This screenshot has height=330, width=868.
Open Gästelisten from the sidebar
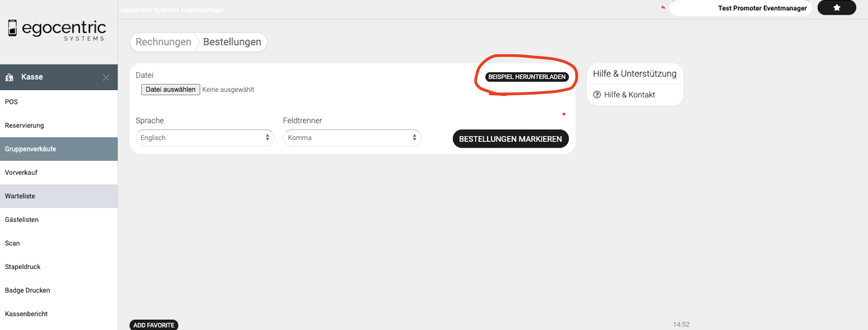(x=22, y=219)
